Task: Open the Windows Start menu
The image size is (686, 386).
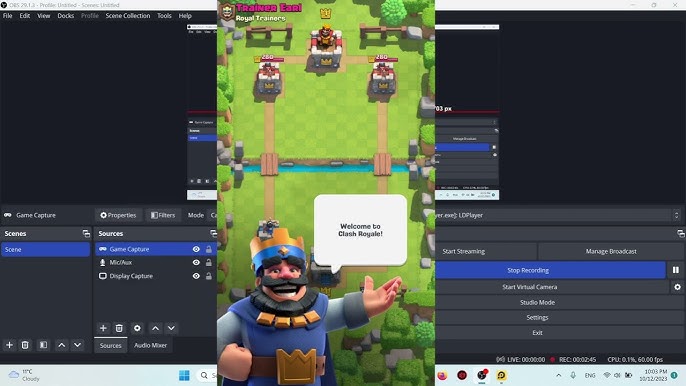Action: 184,375
